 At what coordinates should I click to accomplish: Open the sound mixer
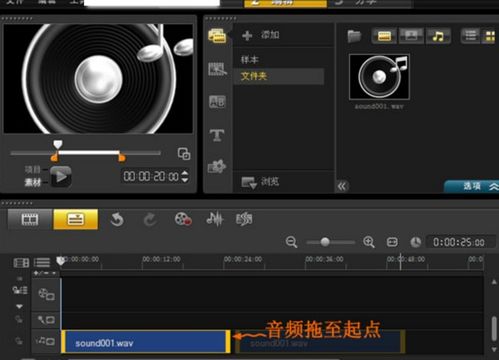click(215, 219)
